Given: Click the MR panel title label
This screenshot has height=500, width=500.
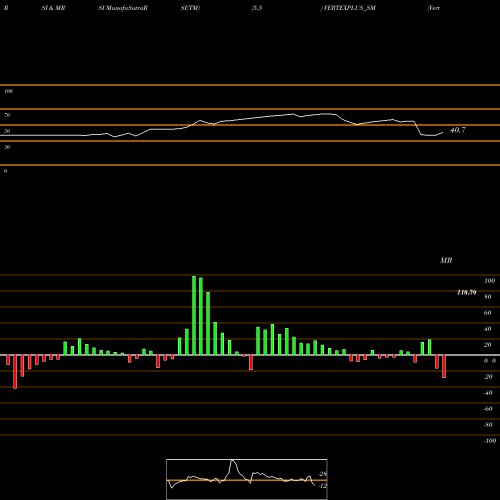Looking at the screenshot, I should click(446, 260).
